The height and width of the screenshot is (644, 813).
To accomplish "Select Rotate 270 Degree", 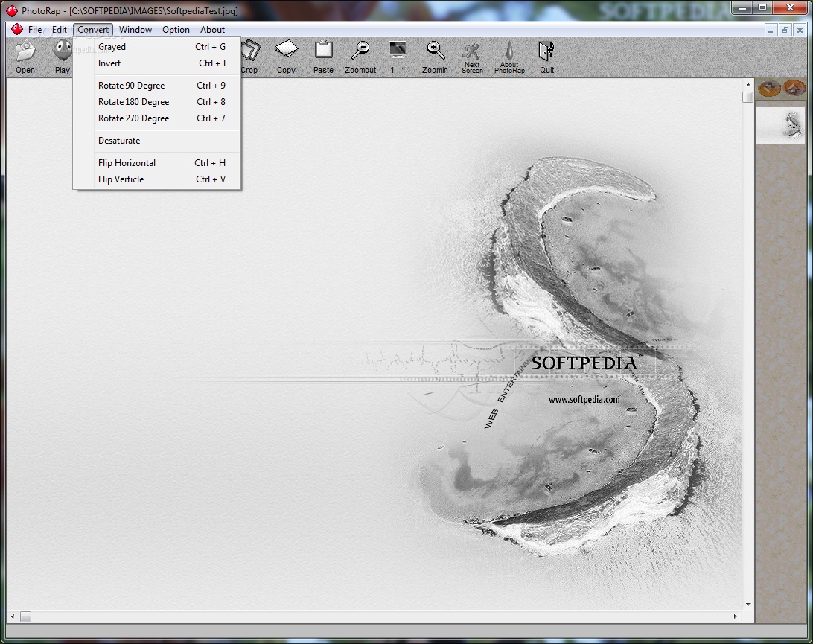I will pyautogui.click(x=156, y=118).
